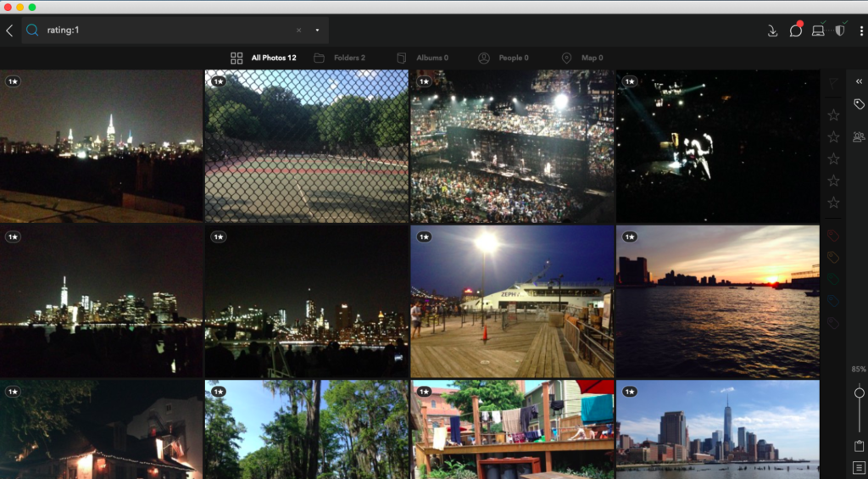Image resolution: width=868 pixels, height=479 pixels.
Task: Click the 1★ badge on Zephyr dock photo
Action: [424, 237]
